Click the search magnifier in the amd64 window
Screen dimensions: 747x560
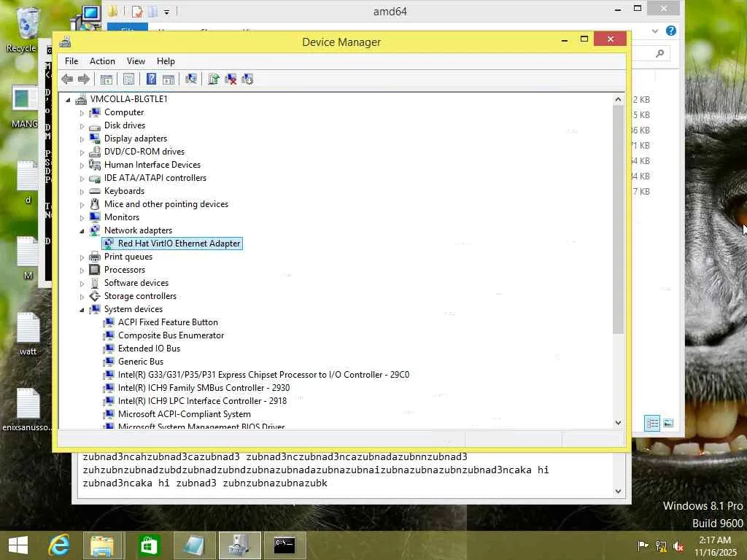click(x=659, y=53)
